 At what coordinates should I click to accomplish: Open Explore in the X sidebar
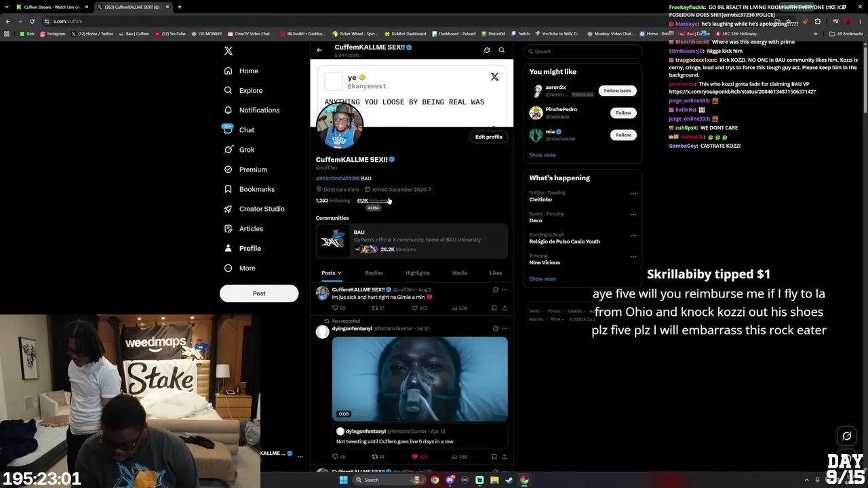(243, 90)
